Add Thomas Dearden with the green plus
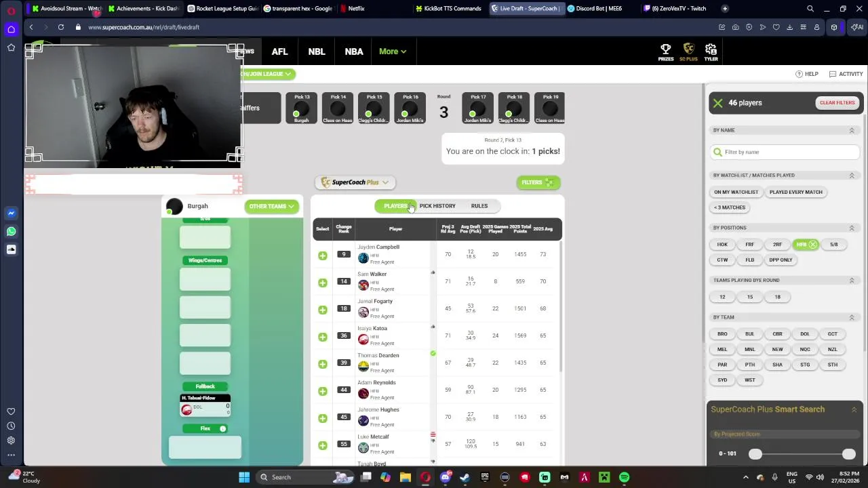 323,364
